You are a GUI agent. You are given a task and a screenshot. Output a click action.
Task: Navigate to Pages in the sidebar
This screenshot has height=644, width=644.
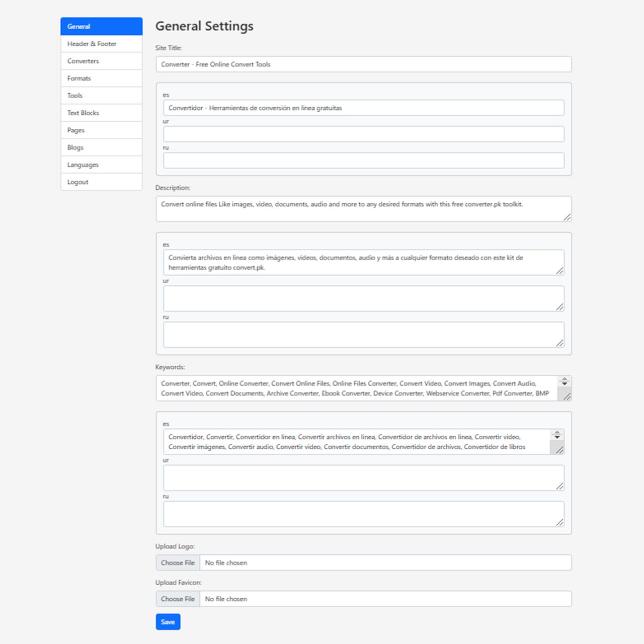pyautogui.click(x=102, y=130)
